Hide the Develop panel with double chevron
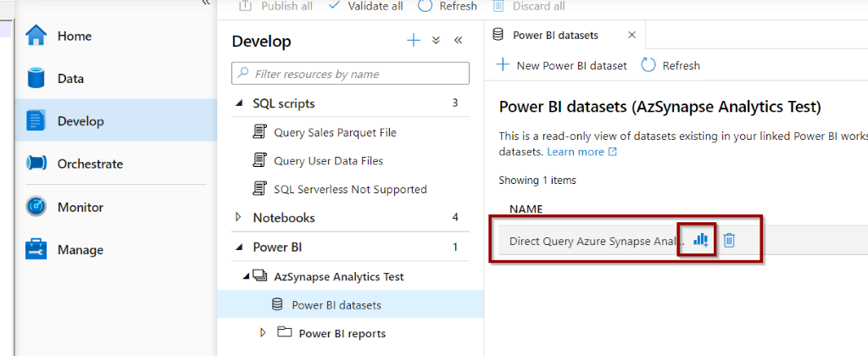 (x=458, y=41)
